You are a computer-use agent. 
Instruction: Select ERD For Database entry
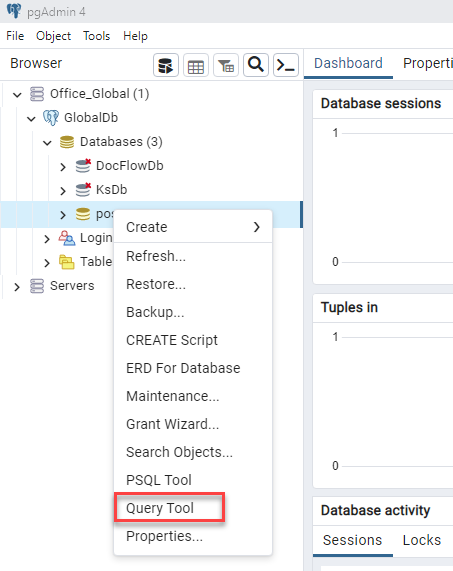click(193, 369)
